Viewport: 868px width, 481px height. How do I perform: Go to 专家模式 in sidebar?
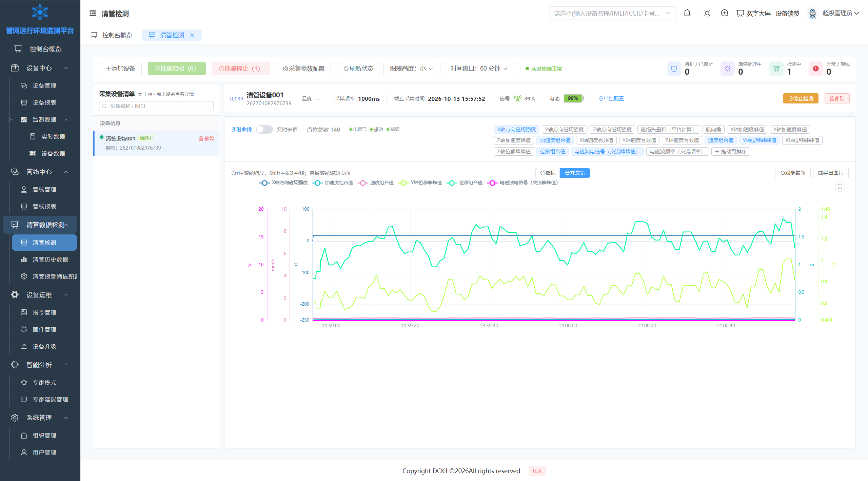pos(44,382)
